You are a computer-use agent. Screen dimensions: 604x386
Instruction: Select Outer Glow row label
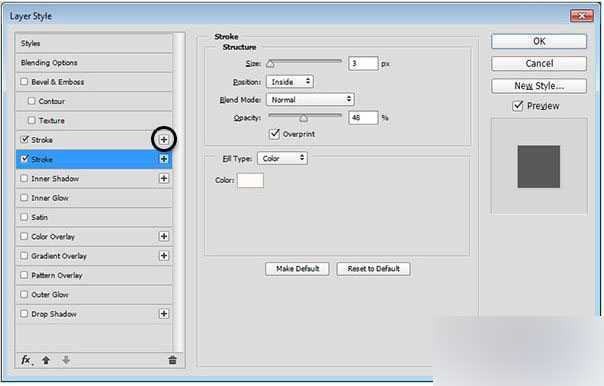(50, 294)
